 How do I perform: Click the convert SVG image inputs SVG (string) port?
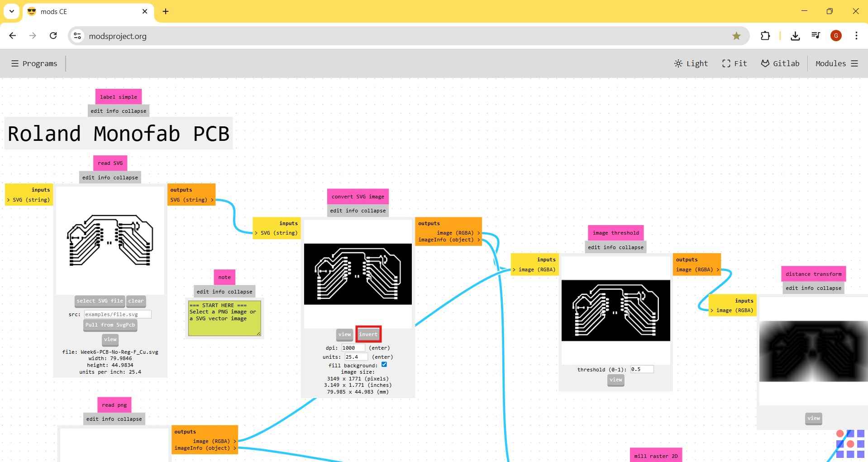click(277, 233)
